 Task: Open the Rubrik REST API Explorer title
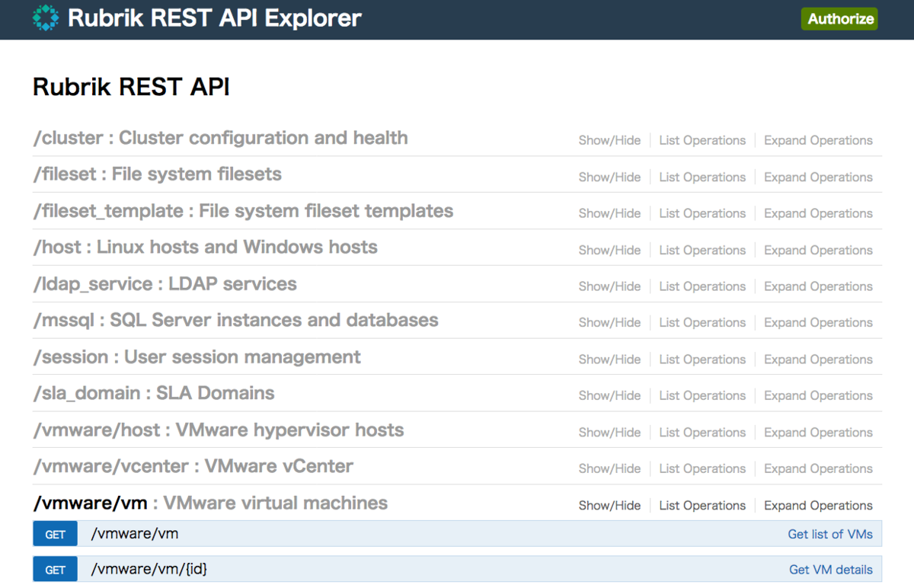[215, 18]
